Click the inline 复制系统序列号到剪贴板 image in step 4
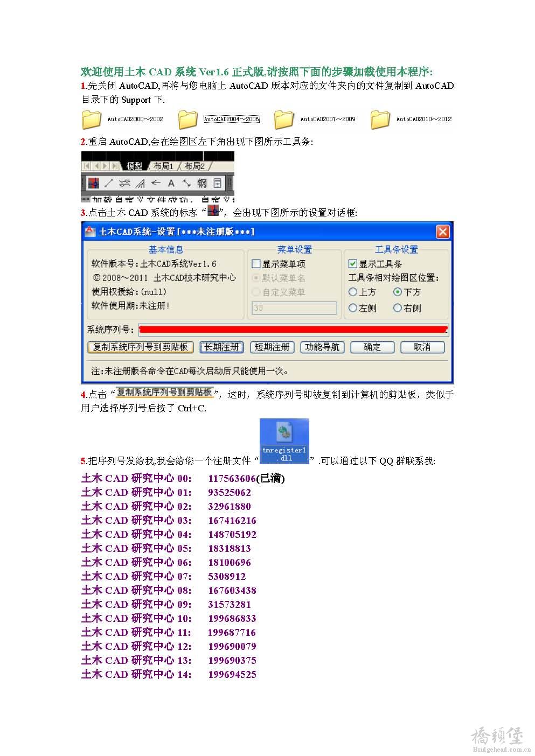The width and height of the screenshot is (535, 756). (165, 392)
